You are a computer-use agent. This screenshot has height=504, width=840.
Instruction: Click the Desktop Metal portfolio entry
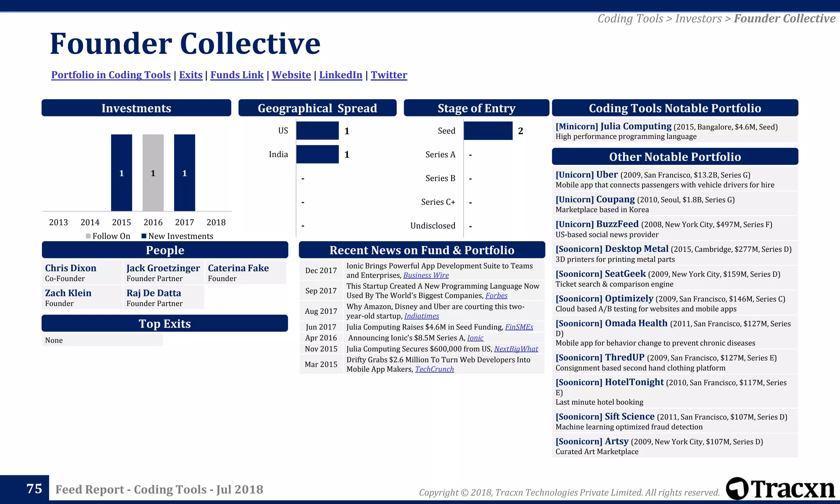pos(675,253)
